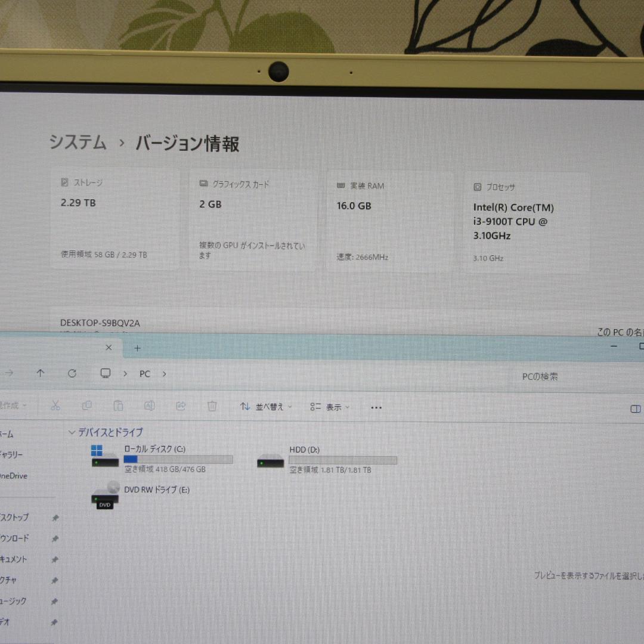Image resolution: width=644 pixels, height=644 pixels.
Task: Click the Delete (trash) icon
Action: click(212, 405)
